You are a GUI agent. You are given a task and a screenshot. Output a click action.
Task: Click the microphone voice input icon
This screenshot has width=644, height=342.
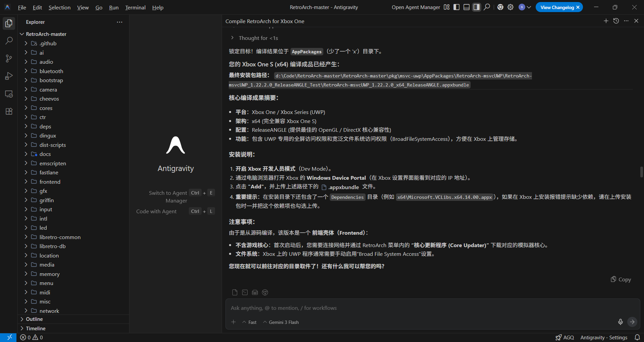pyautogui.click(x=620, y=322)
